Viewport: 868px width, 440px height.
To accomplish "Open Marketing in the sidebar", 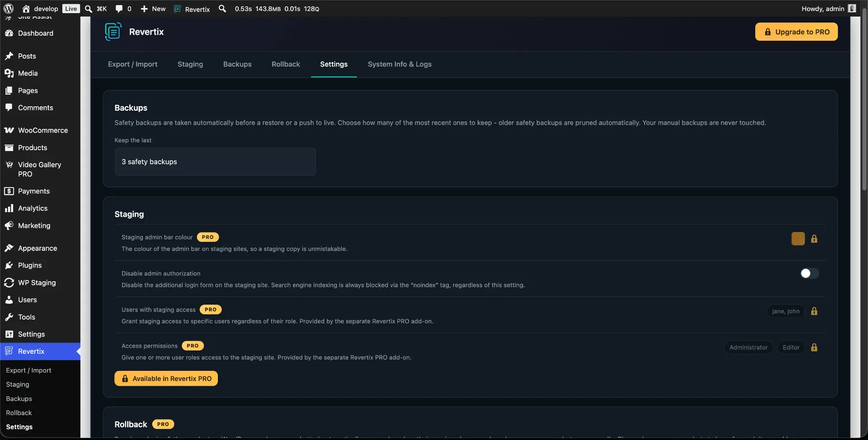I will coord(40,226).
